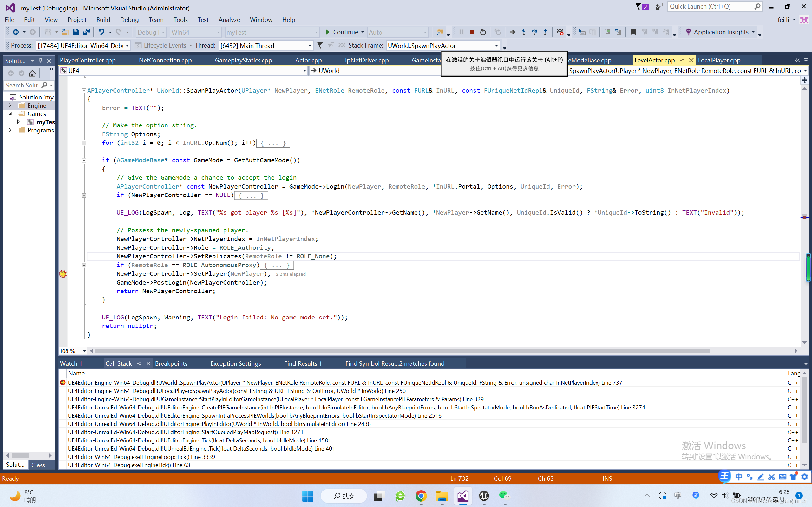
Task: Open the Analyze menu
Action: click(x=229, y=19)
